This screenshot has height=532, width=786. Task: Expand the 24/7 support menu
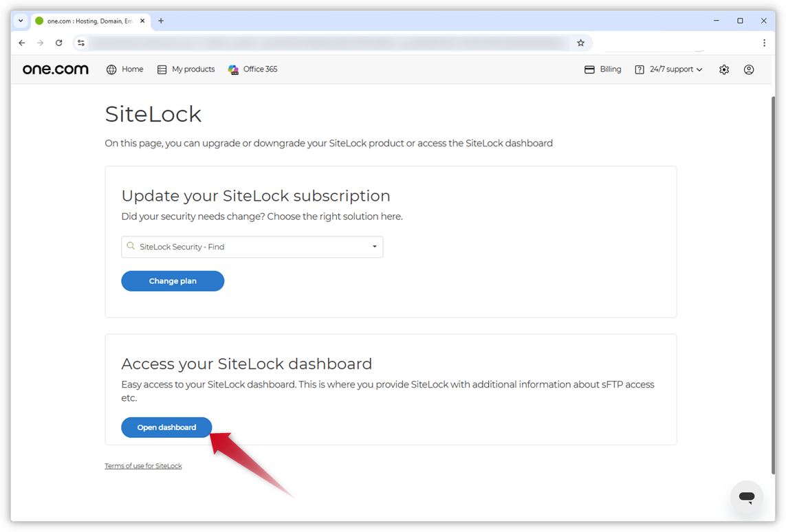tap(668, 69)
